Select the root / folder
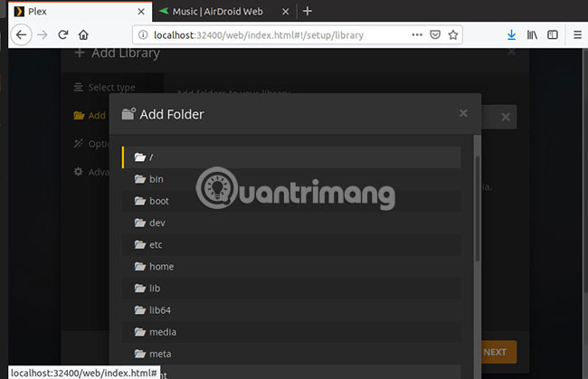Viewport: 588px width, 379px height. click(x=291, y=157)
